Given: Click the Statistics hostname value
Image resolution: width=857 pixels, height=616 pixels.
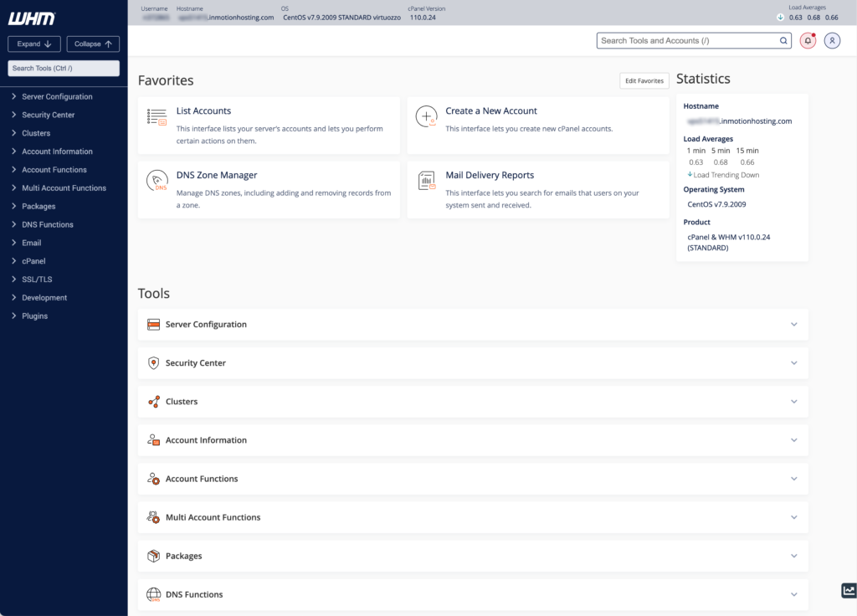Looking at the screenshot, I should coord(740,121).
